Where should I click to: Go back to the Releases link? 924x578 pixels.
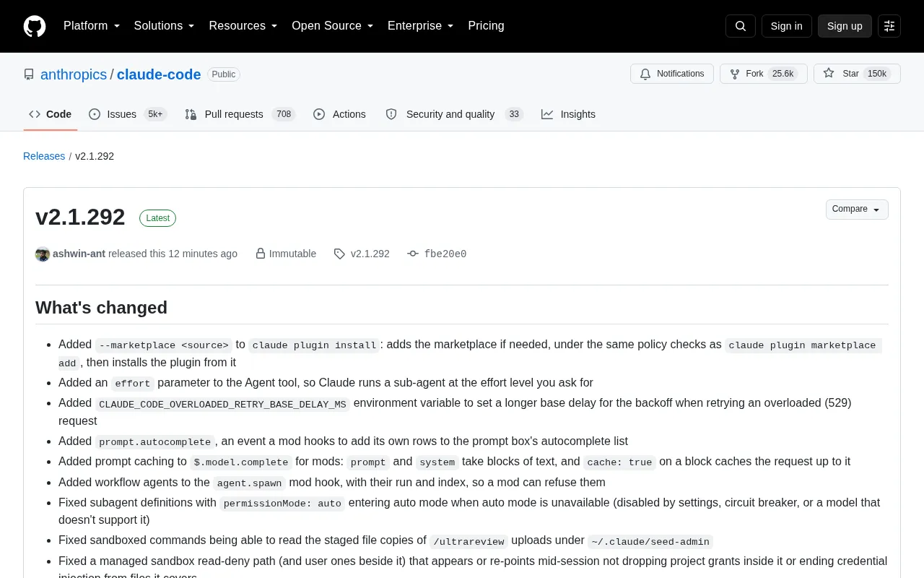[x=44, y=156]
